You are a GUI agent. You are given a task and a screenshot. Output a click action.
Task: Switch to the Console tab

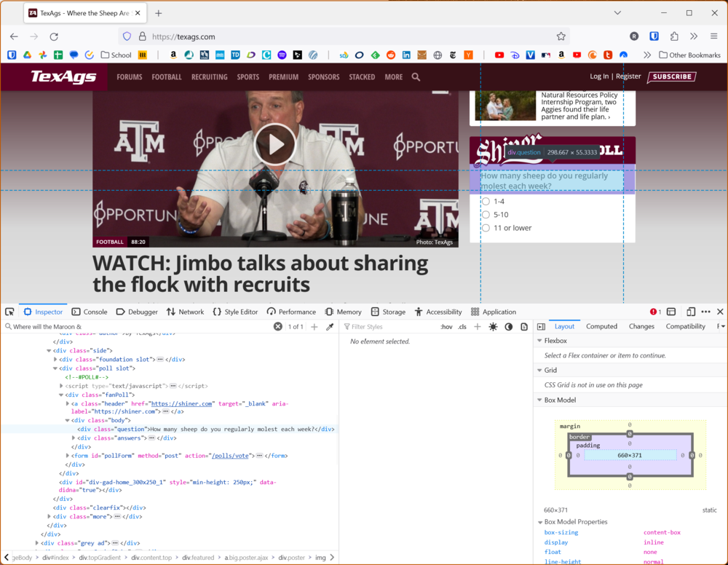[89, 312]
